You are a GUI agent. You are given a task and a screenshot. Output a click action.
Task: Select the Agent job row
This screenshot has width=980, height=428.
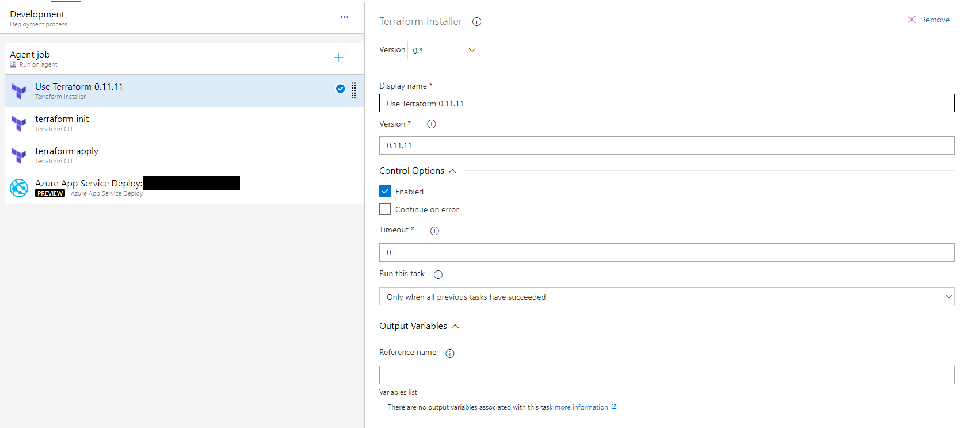click(x=184, y=58)
